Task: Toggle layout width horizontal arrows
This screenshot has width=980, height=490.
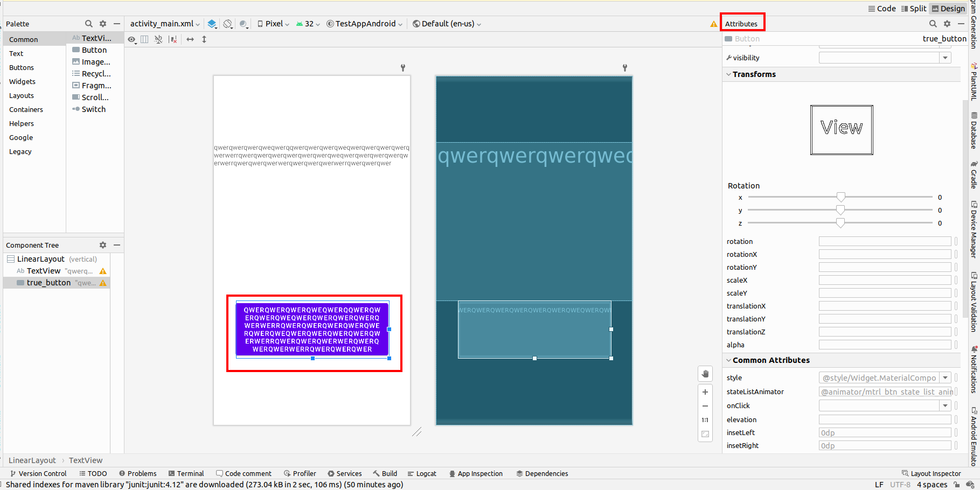Action: tap(190, 39)
